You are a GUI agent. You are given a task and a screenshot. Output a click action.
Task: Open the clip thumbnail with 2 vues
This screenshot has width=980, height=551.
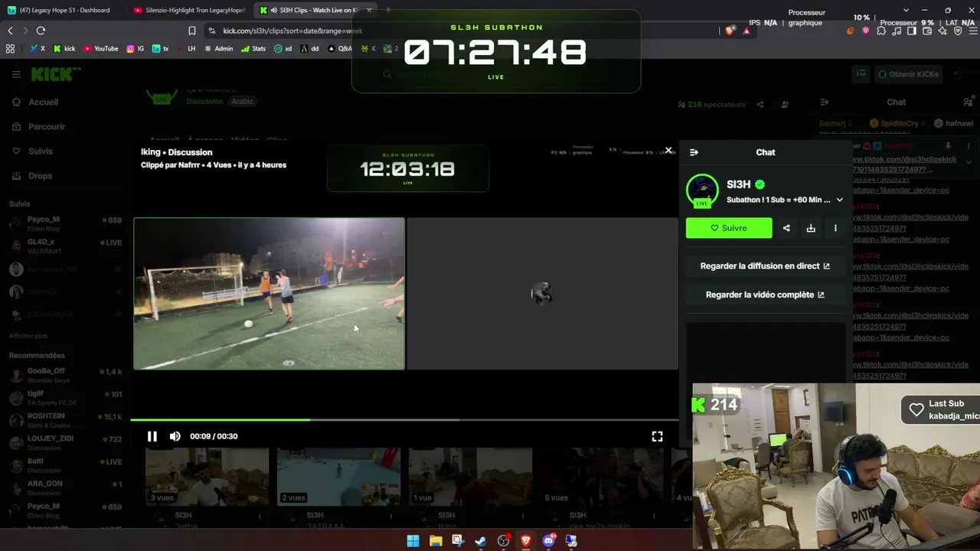tap(338, 477)
